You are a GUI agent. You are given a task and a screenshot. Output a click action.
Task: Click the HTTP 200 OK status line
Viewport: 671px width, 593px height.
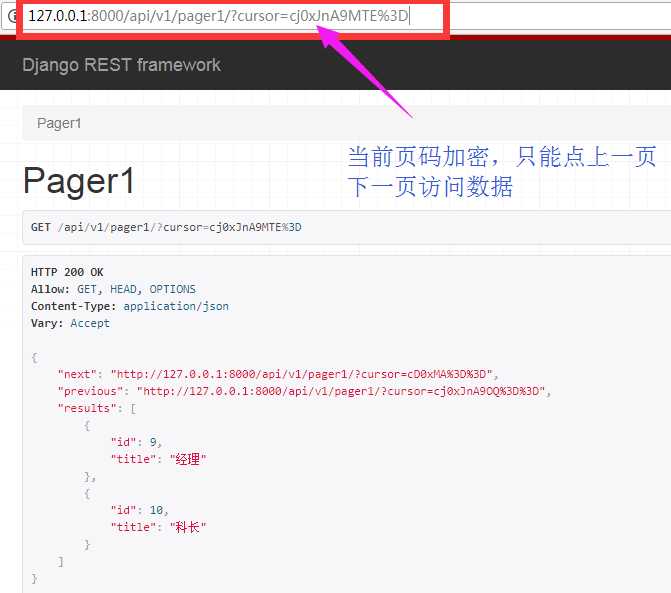(67, 272)
